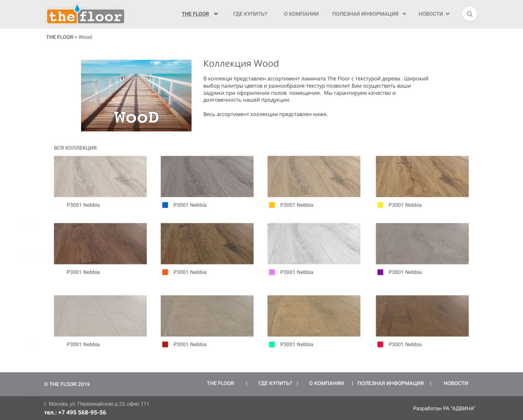Screen dimensions: 523x420
Task: Click P3001 Nebbia label next to crimson swatch
Action: (405, 345)
